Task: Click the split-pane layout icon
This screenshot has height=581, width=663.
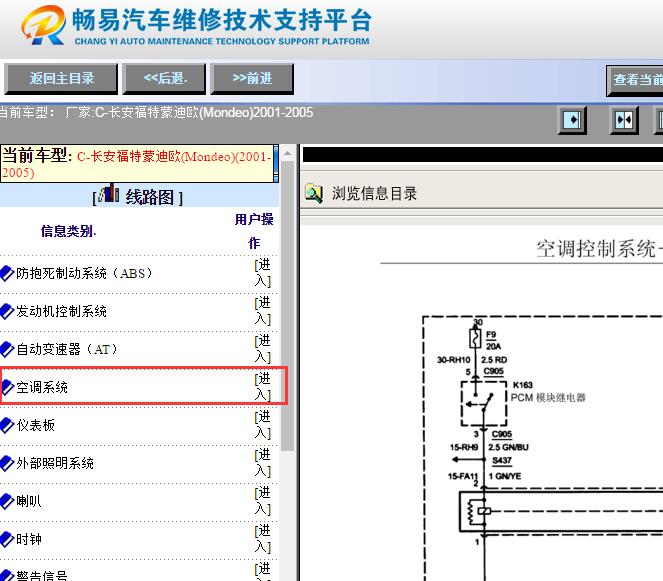Action: tap(624, 120)
